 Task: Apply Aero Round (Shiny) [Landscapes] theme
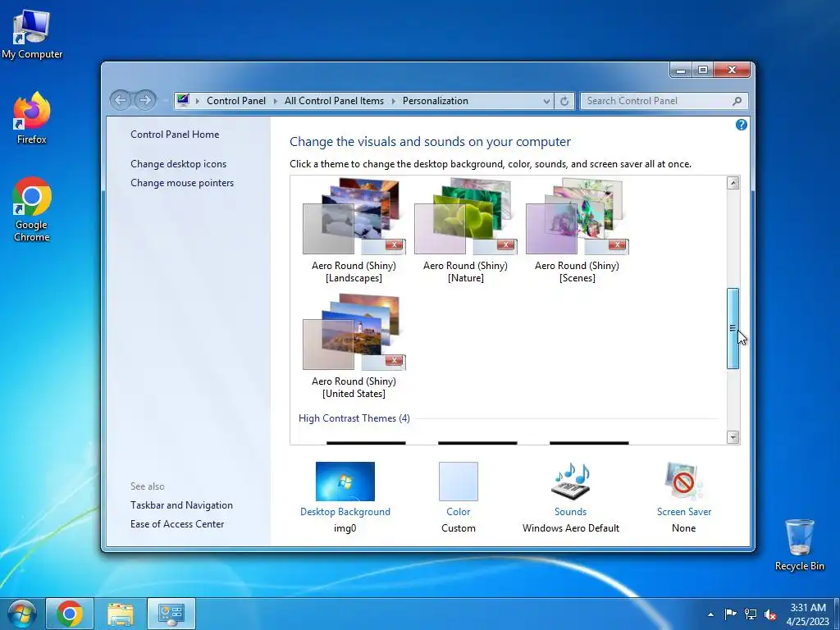(354, 231)
